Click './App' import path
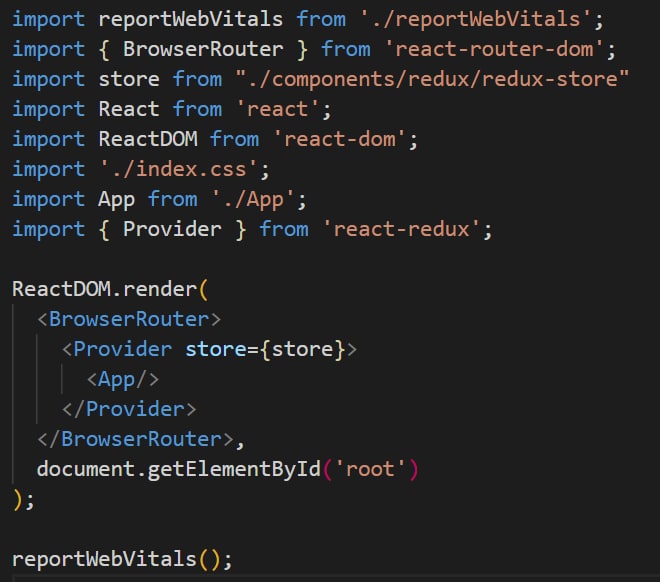Image resolution: width=660 pixels, height=582 pixels. pyautogui.click(x=253, y=199)
